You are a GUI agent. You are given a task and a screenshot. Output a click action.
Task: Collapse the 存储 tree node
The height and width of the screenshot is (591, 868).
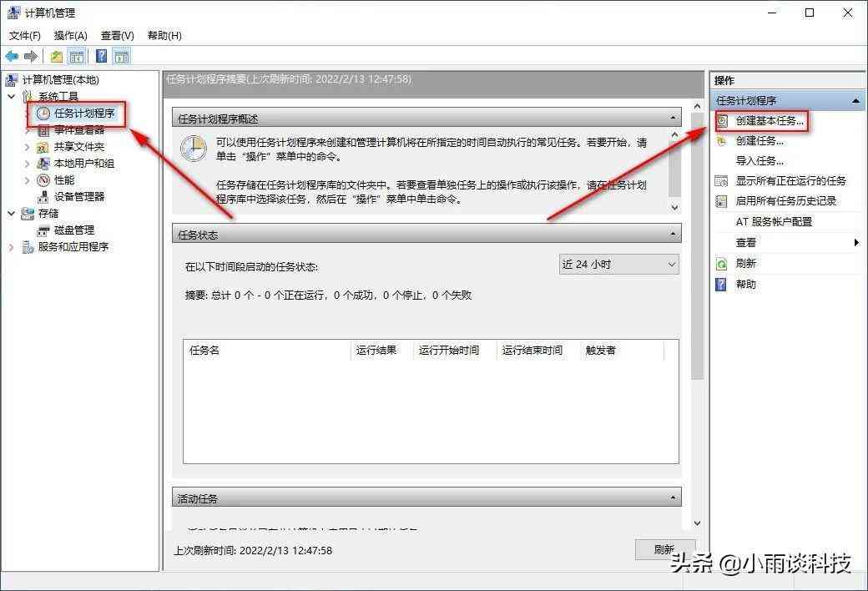12,213
